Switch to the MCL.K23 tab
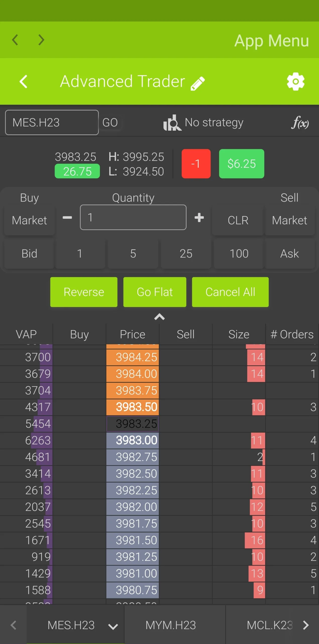The image size is (319, 644). point(269,625)
